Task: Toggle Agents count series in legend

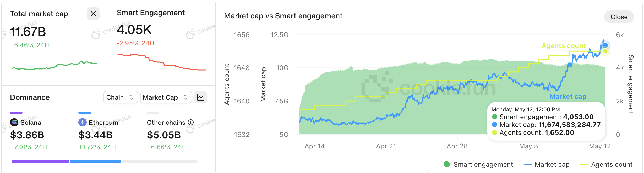Action: tap(606, 164)
